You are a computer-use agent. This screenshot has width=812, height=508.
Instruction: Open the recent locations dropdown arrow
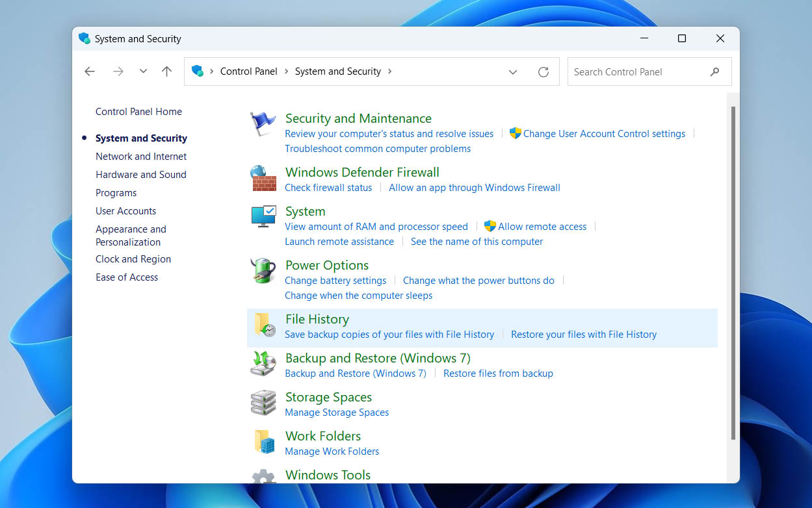tap(143, 71)
